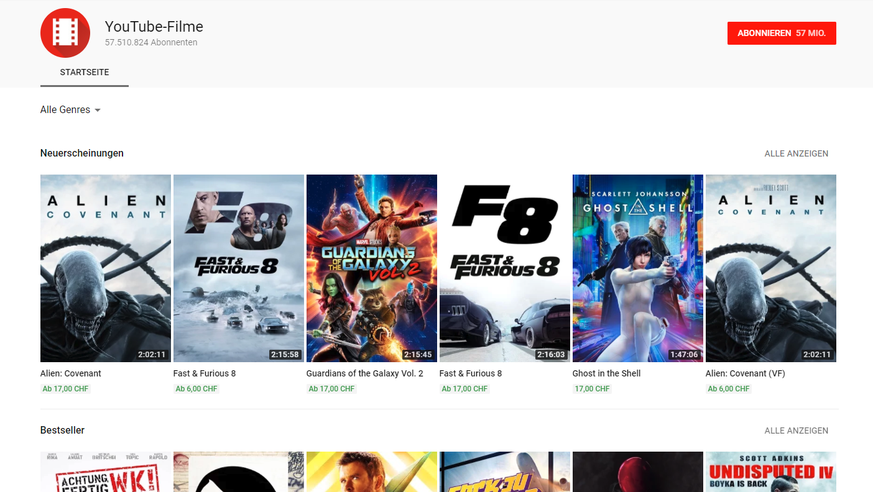The height and width of the screenshot is (492, 873).
Task: Open the first Alien: Covenant poster thumbnail
Action: (x=105, y=268)
